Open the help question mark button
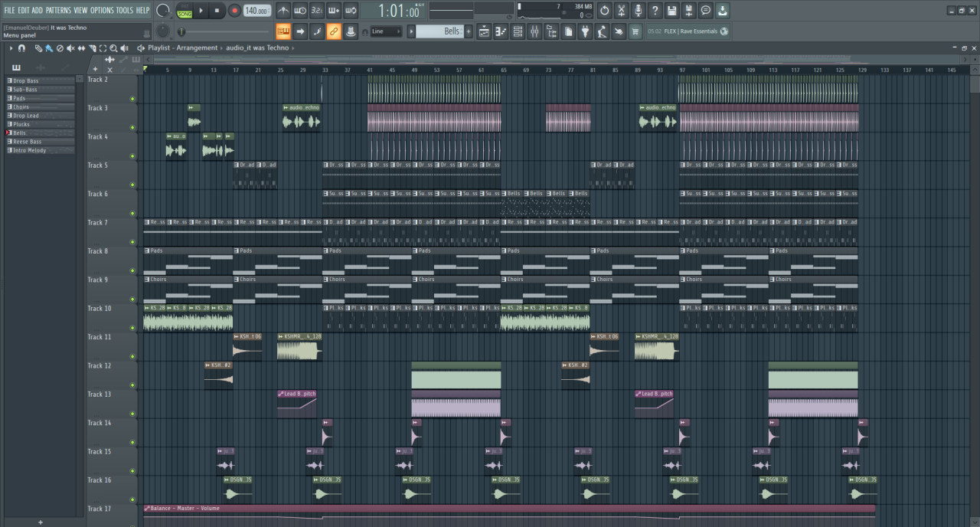 (655, 11)
